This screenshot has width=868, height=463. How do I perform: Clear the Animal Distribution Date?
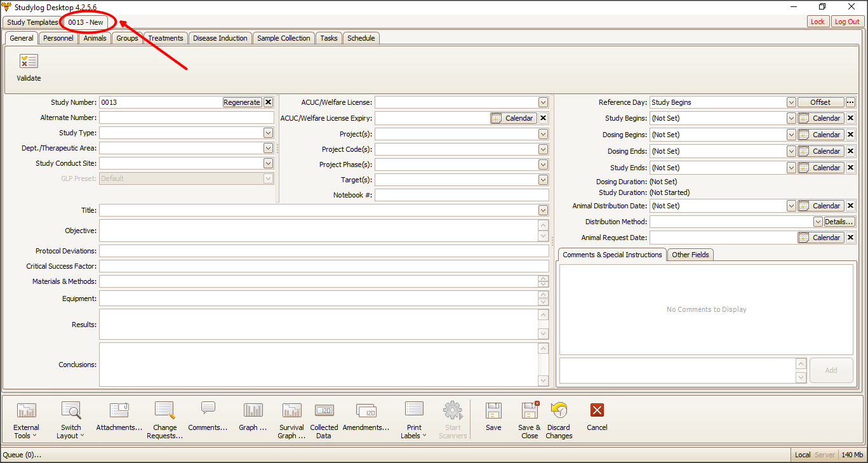tap(851, 206)
